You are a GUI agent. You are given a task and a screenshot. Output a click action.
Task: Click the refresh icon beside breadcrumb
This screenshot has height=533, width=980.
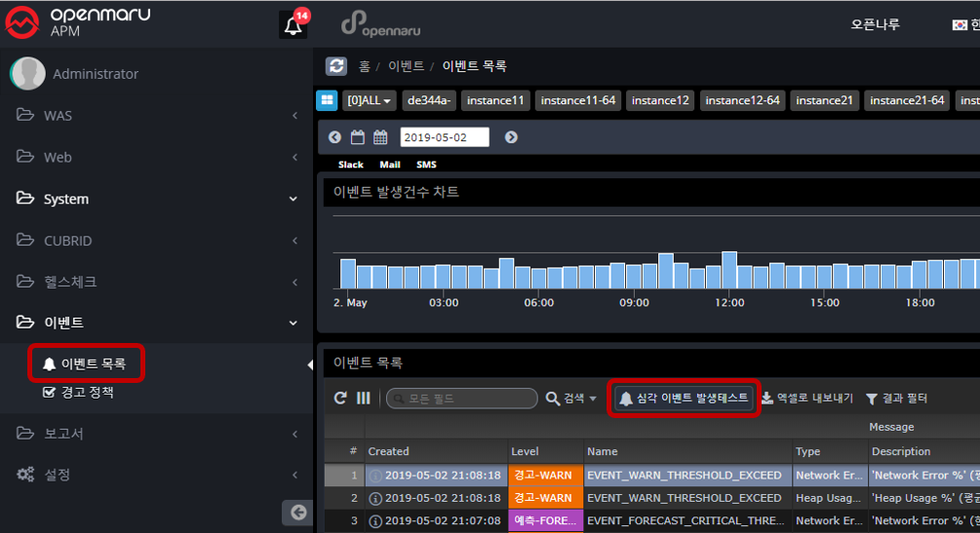336,66
